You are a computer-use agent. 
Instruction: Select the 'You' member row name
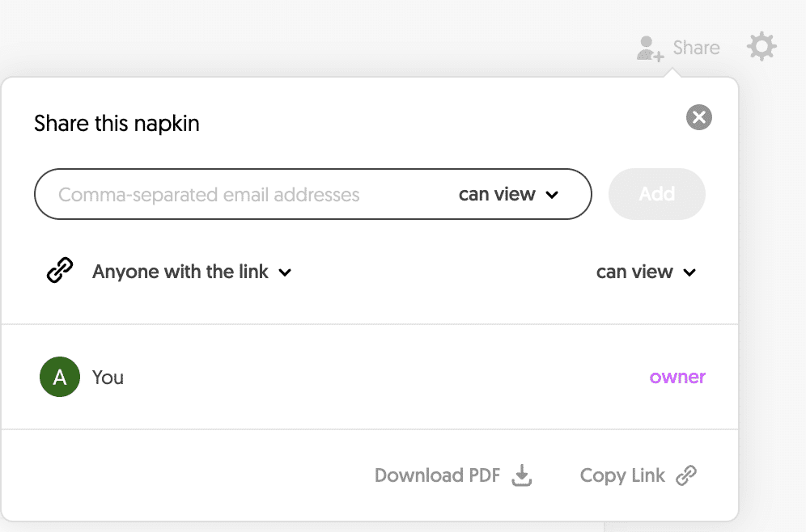(x=108, y=378)
